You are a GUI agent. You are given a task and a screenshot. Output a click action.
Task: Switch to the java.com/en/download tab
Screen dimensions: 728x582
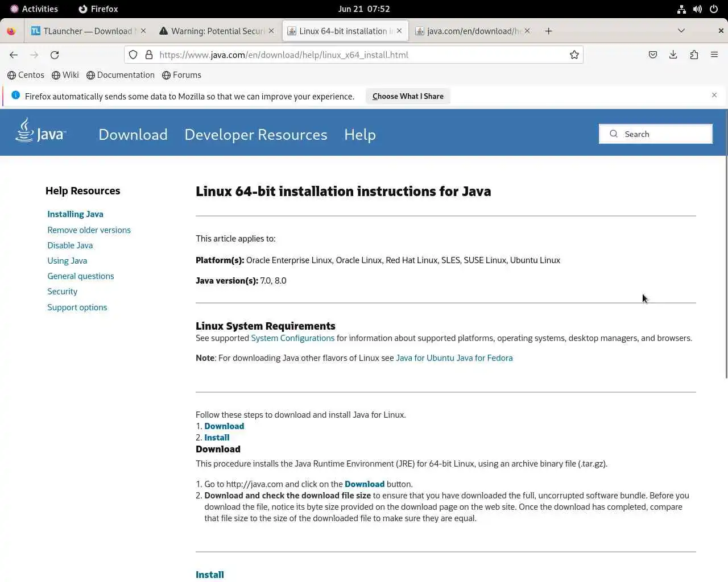coord(473,31)
